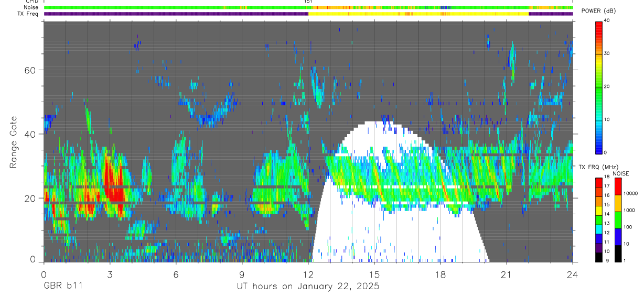The image size is (644, 297).
Task: Click x-axis tick label '15'
Action: [374, 274]
